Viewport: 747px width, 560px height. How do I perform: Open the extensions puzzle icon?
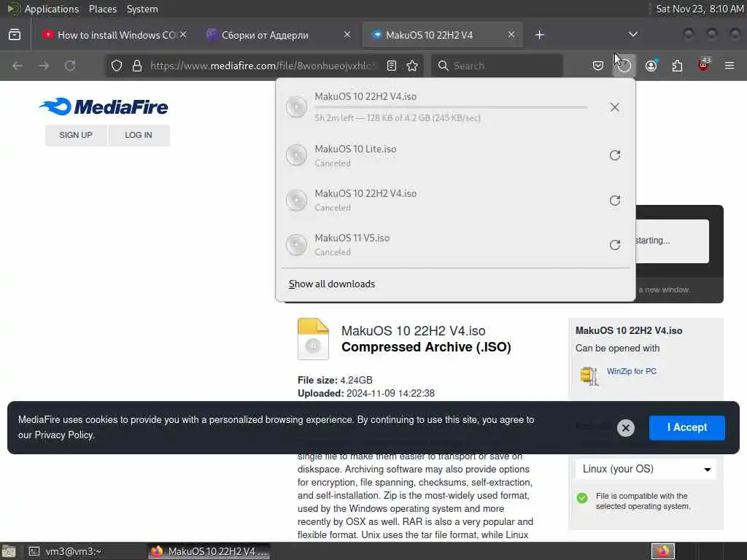tap(677, 66)
